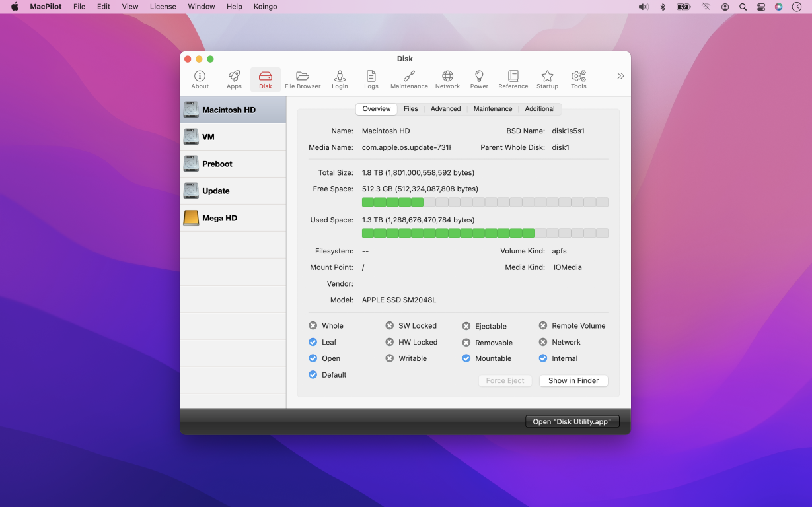
Task: Click the BSD name disk1s5s1 value
Action: point(568,131)
